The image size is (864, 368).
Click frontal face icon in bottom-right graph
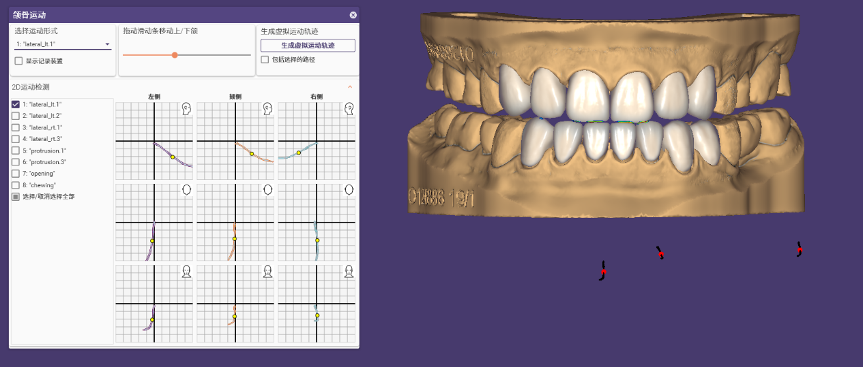[x=349, y=272]
